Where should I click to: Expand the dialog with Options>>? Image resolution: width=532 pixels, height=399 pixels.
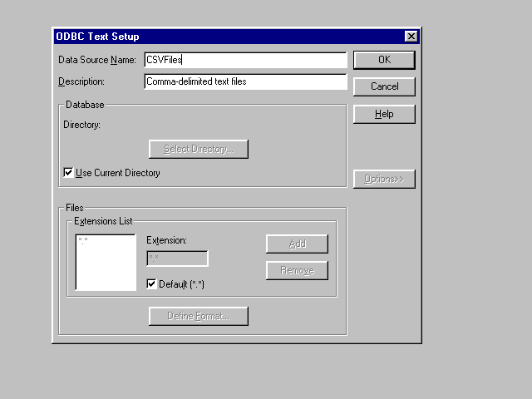pyautogui.click(x=383, y=180)
